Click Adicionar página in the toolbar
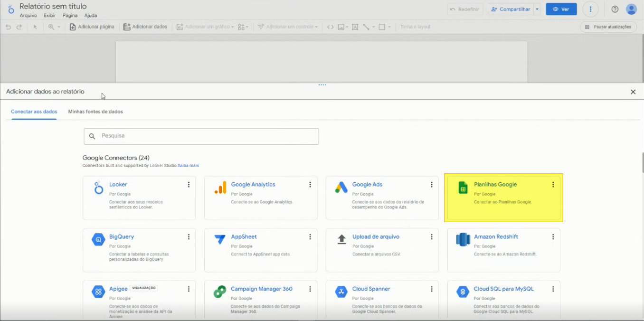Viewport: 644px width, 321px height. [92, 27]
